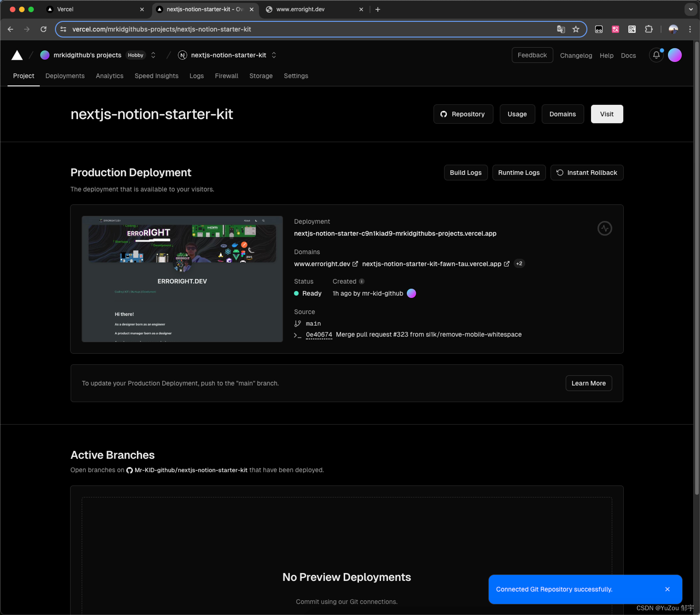Open the user avatar menu in header
Viewport: 700px width, 615px height.
coord(675,55)
